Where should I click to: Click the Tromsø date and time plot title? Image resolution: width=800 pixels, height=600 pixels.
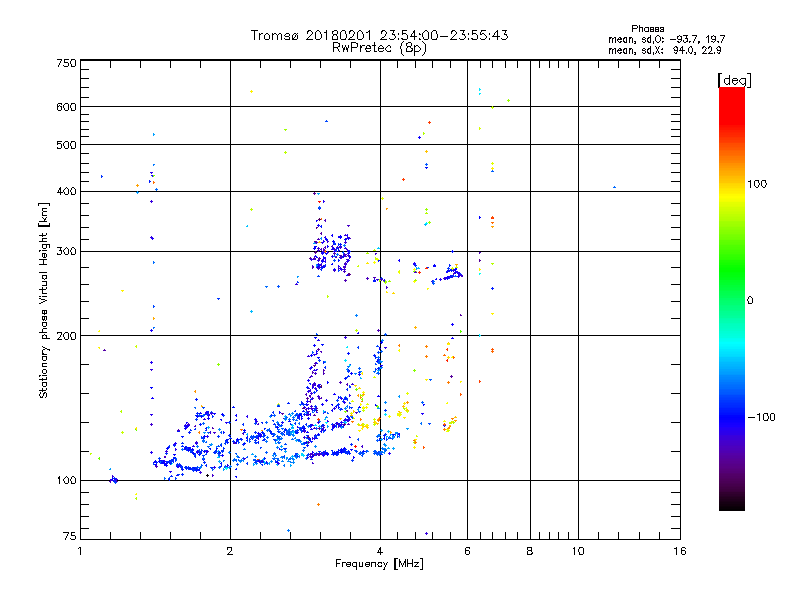point(380,35)
